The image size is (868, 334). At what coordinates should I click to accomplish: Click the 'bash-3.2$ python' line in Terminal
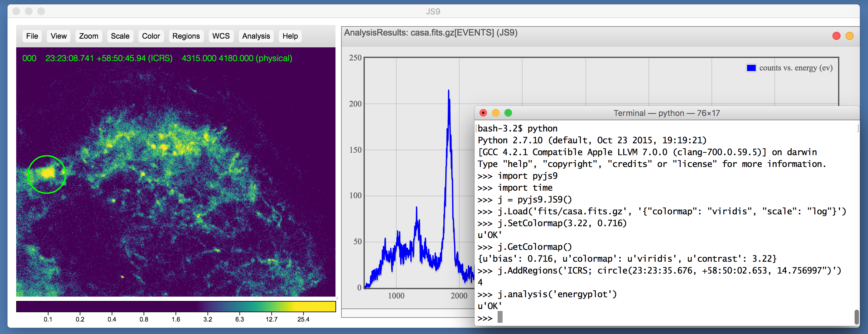[x=518, y=129]
